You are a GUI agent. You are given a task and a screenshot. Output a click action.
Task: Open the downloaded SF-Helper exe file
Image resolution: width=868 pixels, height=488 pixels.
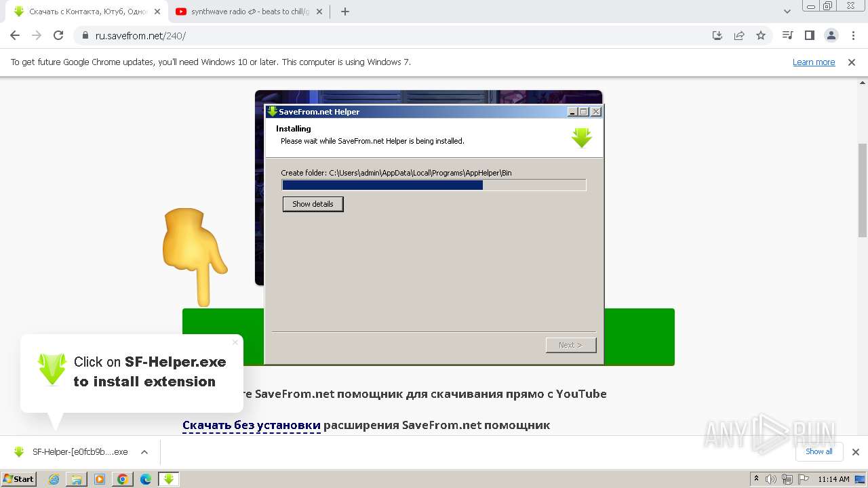[71, 452]
